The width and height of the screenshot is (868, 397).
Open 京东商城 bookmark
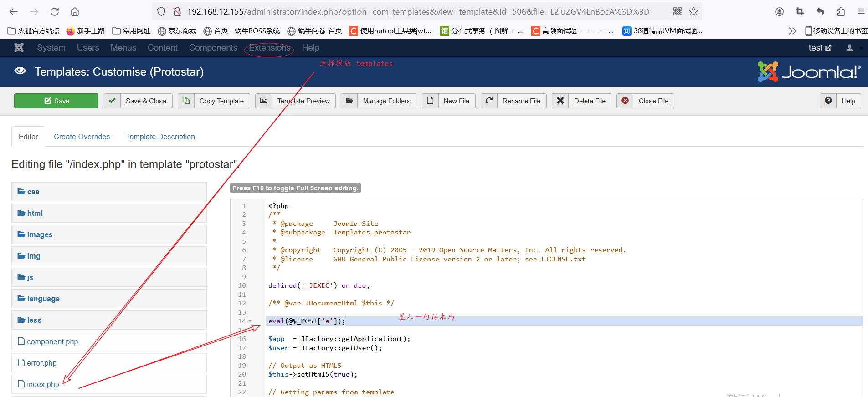coord(177,31)
